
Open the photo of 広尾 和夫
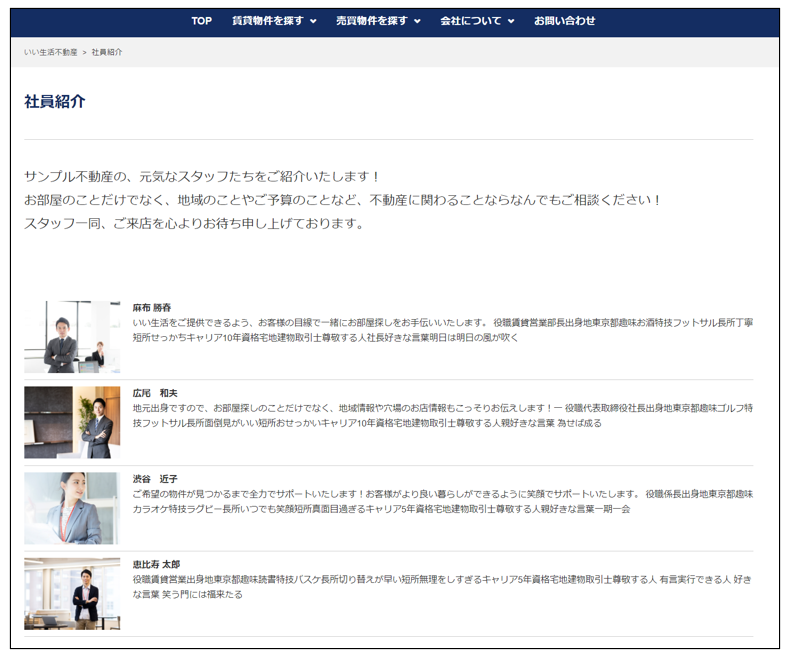(x=72, y=422)
